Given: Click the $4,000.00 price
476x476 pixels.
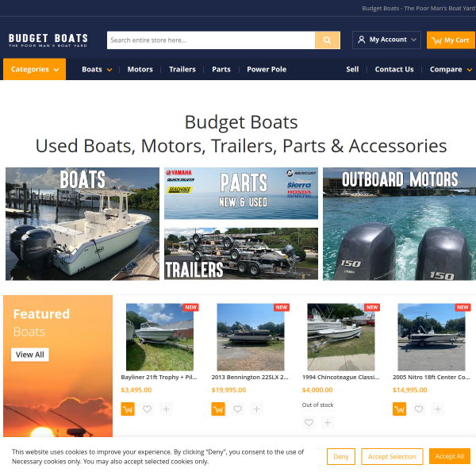Looking at the screenshot, I should [x=317, y=390].
